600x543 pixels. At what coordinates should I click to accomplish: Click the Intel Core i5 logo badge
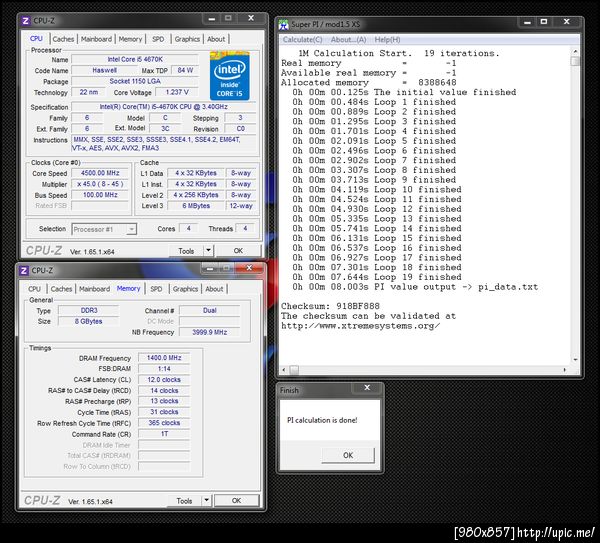click(x=230, y=75)
